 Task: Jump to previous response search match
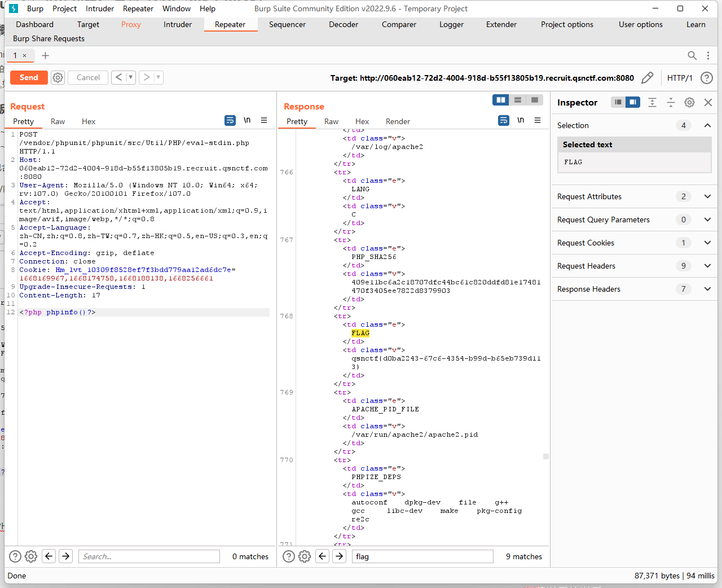pyautogui.click(x=323, y=556)
